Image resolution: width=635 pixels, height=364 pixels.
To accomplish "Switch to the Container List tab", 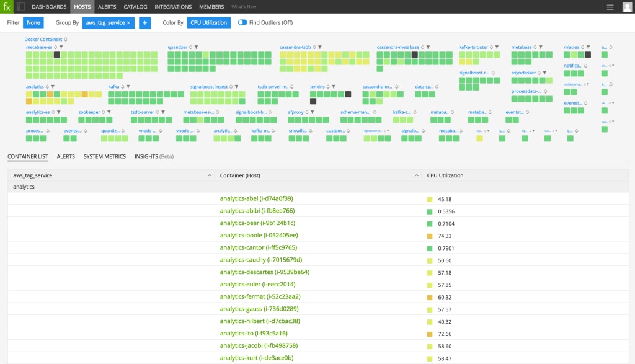I will point(27,156).
